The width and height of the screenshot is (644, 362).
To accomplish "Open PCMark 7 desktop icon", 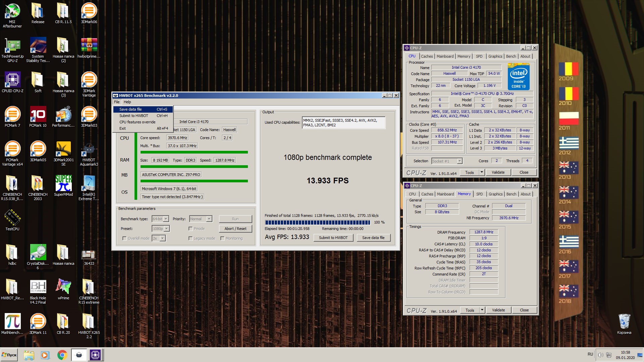I will [12, 116].
